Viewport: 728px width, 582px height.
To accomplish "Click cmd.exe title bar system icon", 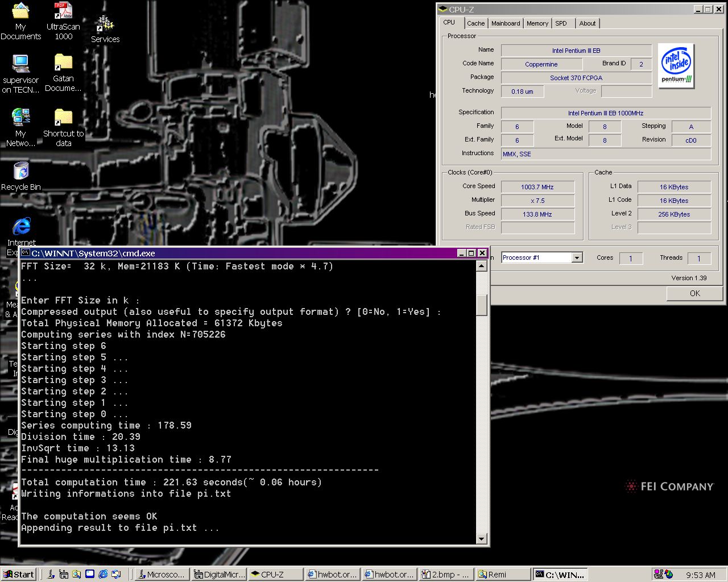I will coord(26,253).
